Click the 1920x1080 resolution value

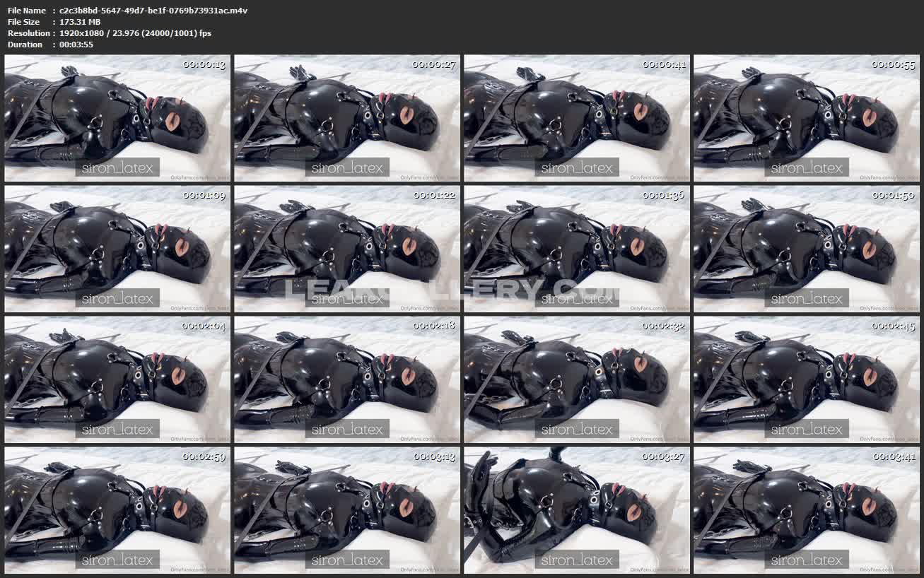coord(135,33)
